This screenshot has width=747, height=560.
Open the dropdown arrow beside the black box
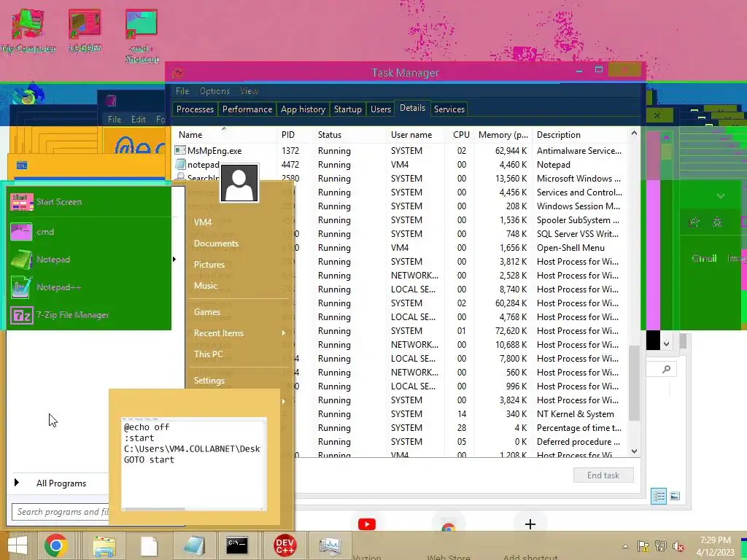tap(667, 343)
